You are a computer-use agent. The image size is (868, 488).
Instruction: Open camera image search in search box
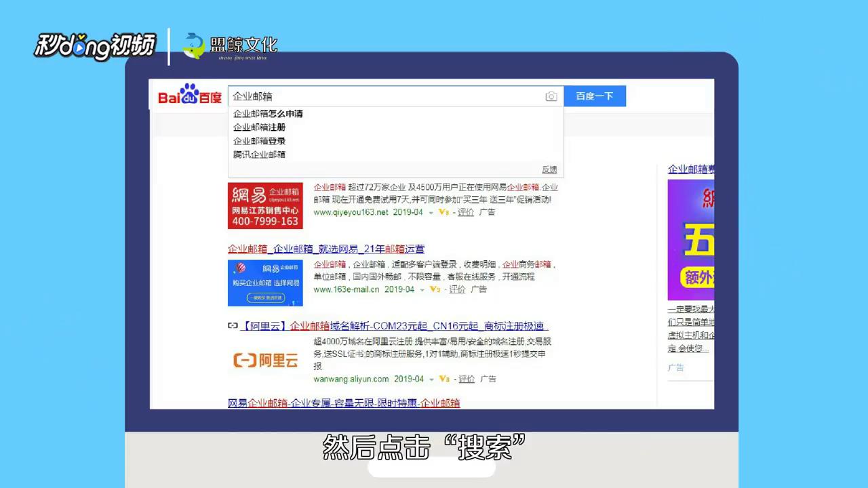coord(551,97)
